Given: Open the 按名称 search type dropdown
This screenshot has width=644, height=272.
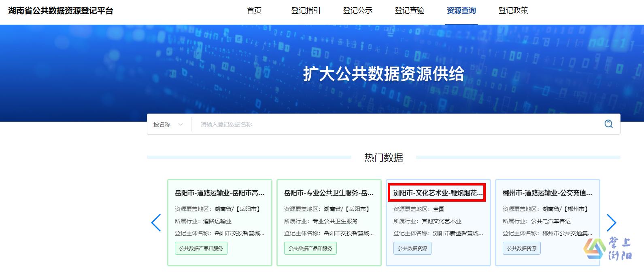Looking at the screenshot, I should point(168,124).
